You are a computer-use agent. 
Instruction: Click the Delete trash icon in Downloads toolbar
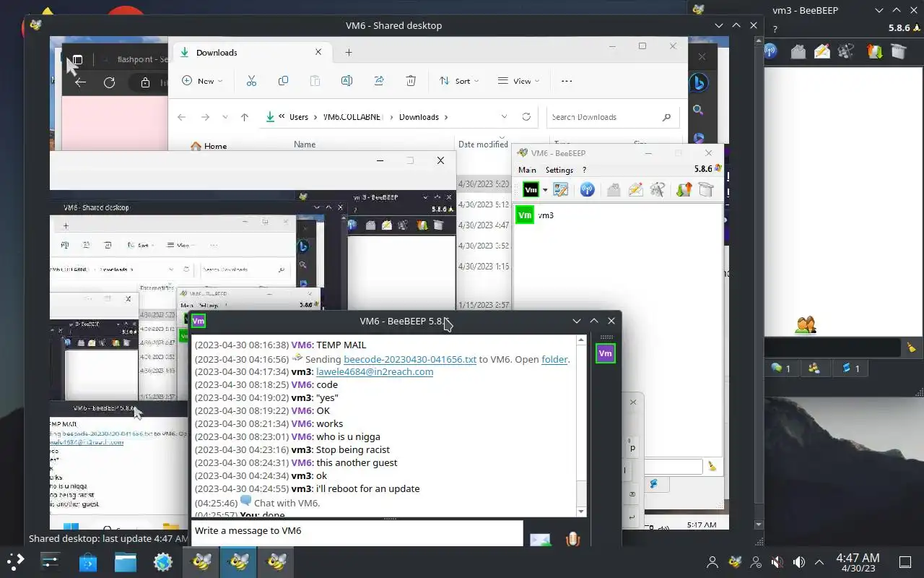pos(411,81)
